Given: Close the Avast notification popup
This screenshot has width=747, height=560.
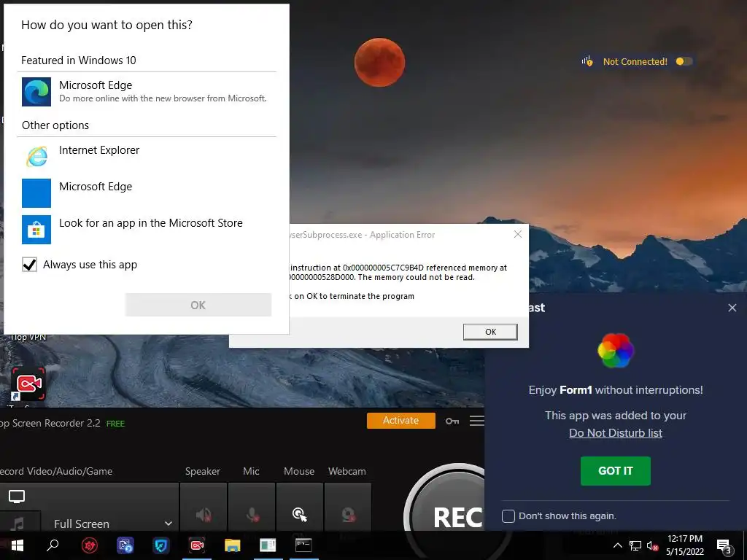Looking at the screenshot, I should [732, 308].
